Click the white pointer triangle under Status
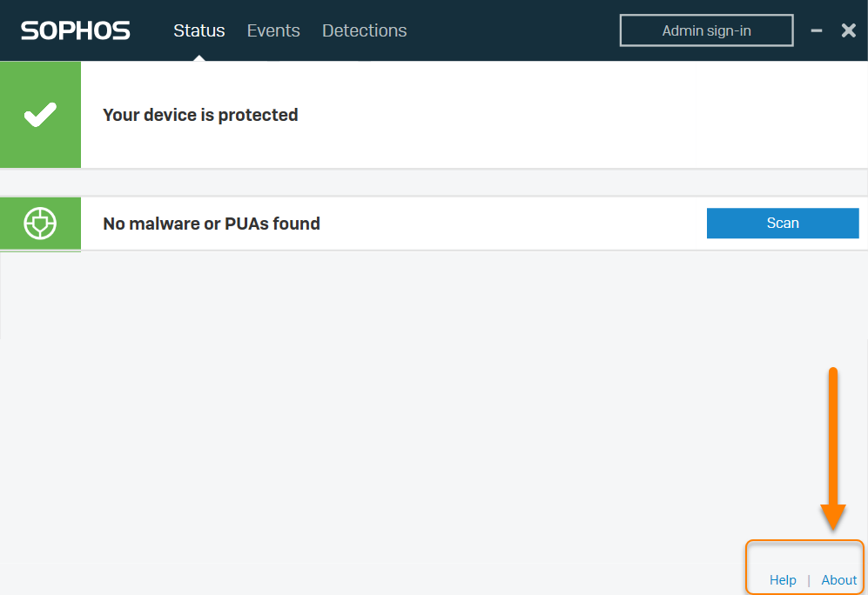 tap(199, 57)
